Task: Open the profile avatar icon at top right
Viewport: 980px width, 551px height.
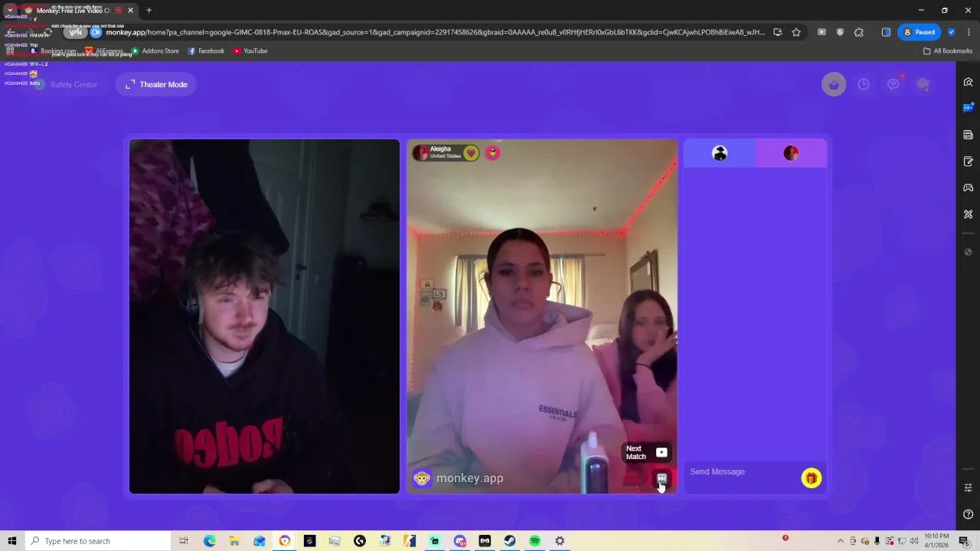Action: [923, 84]
